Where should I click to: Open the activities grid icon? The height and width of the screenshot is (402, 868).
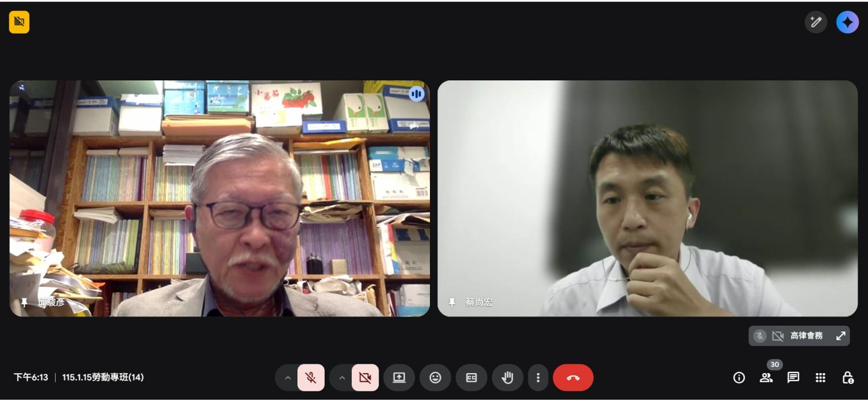[x=821, y=378]
